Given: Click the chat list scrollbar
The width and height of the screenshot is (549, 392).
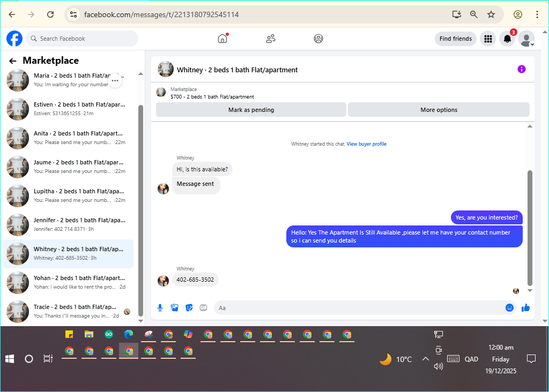Looking at the screenshot, I should pyautogui.click(x=141, y=210).
